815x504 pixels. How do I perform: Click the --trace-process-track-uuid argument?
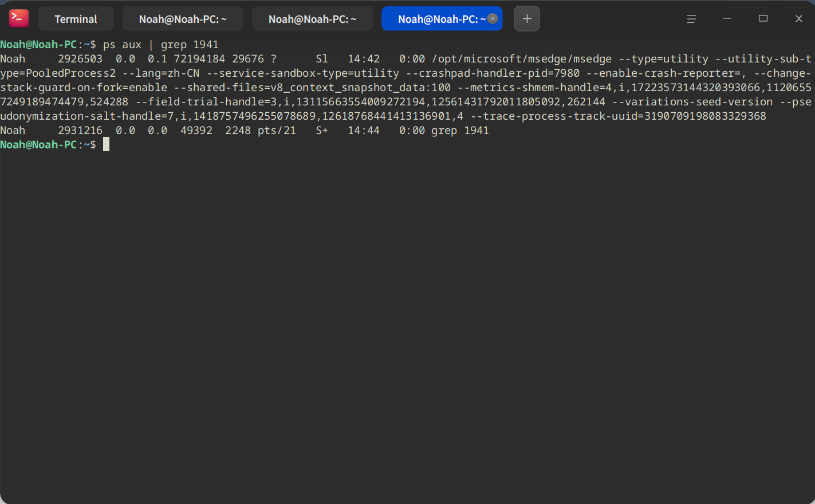click(619, 116)
